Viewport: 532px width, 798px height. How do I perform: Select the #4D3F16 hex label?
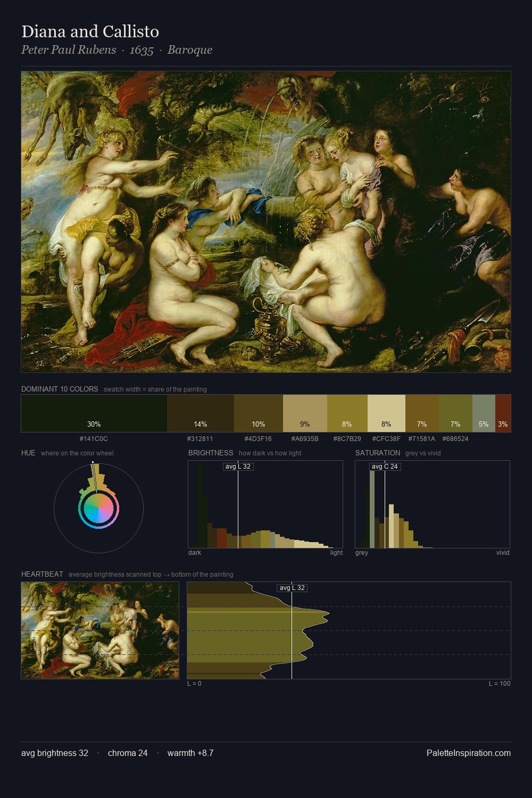point(258,439)
